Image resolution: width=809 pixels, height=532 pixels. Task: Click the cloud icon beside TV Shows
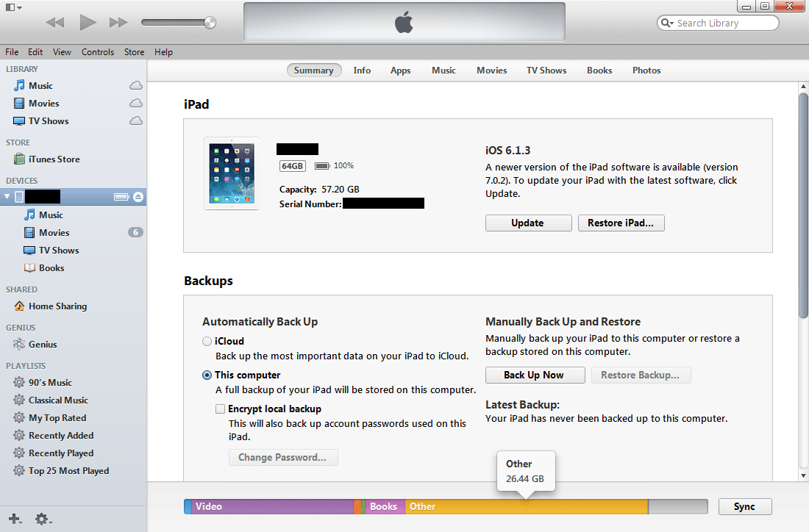136,121
